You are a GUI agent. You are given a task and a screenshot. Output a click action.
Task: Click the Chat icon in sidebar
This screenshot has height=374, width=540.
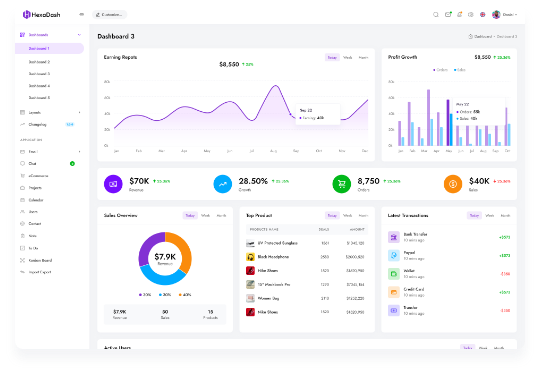pos(22,164)
